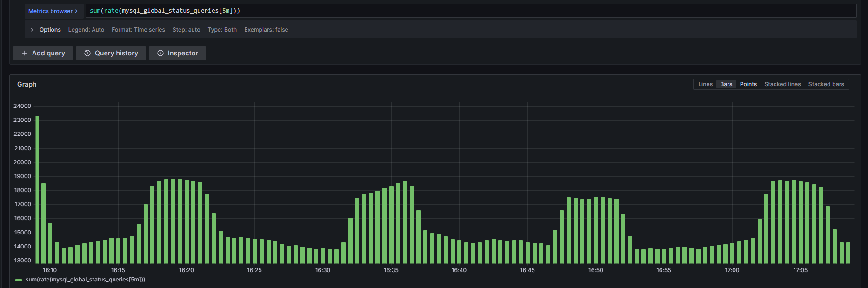Click the Type: Both text
This screenshot has width=868, height=288.
222,30
